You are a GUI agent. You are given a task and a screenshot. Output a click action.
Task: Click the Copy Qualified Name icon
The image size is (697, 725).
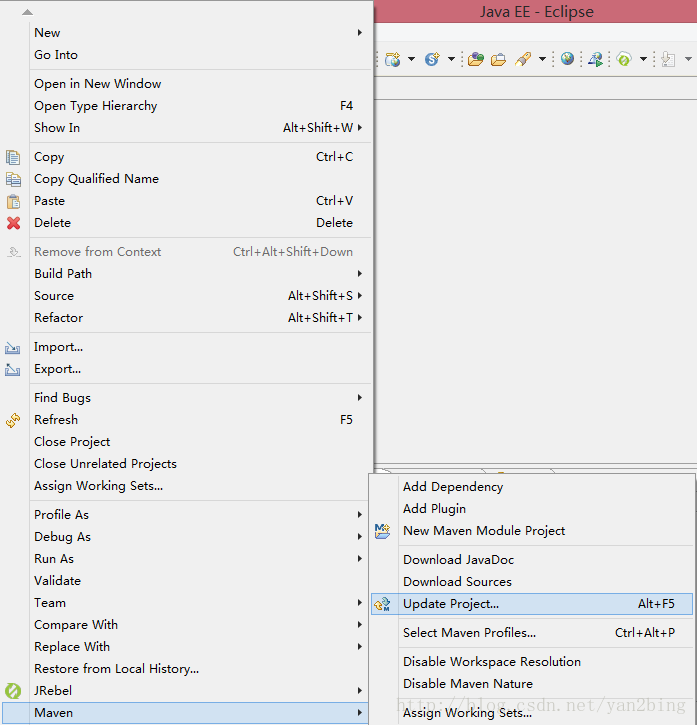click(13, 179)
